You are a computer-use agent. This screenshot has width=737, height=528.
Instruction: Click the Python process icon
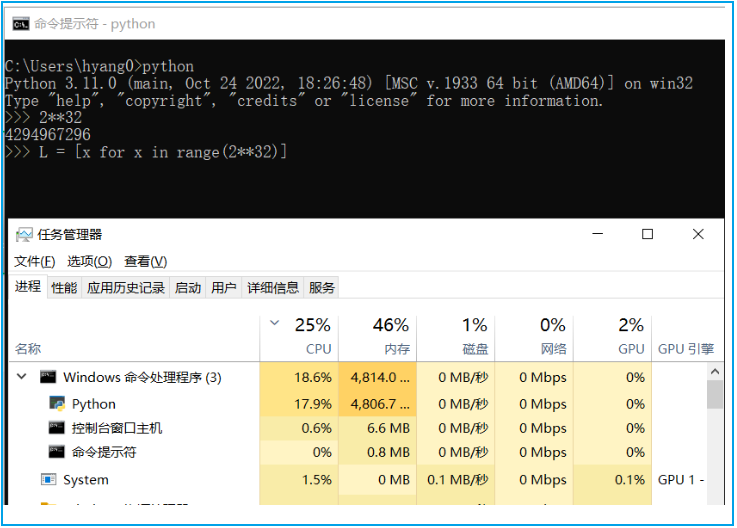point(57,404)
